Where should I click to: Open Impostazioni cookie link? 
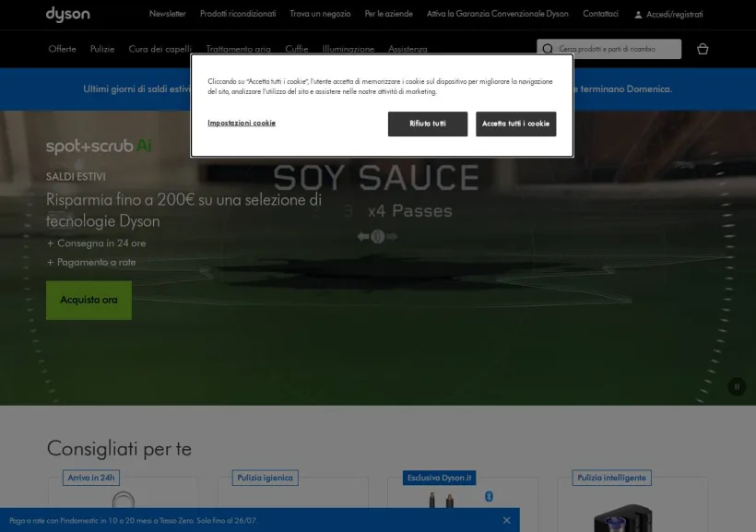242,123
